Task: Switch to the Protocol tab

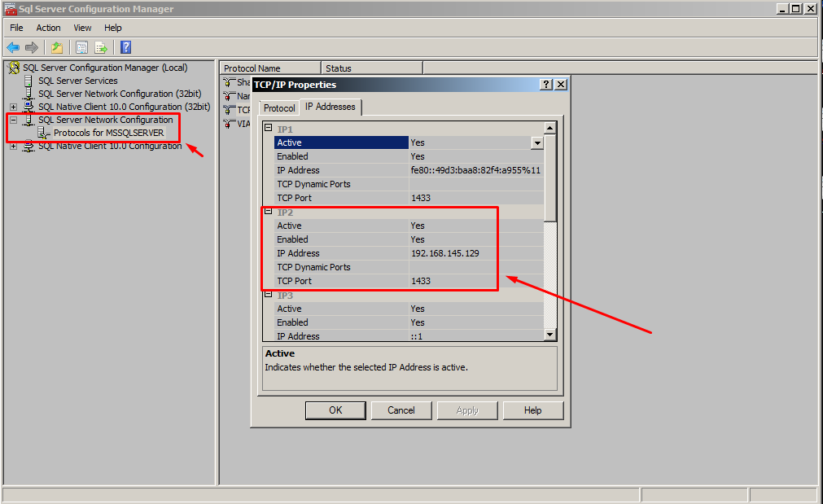Action: (x=279, y=108)
